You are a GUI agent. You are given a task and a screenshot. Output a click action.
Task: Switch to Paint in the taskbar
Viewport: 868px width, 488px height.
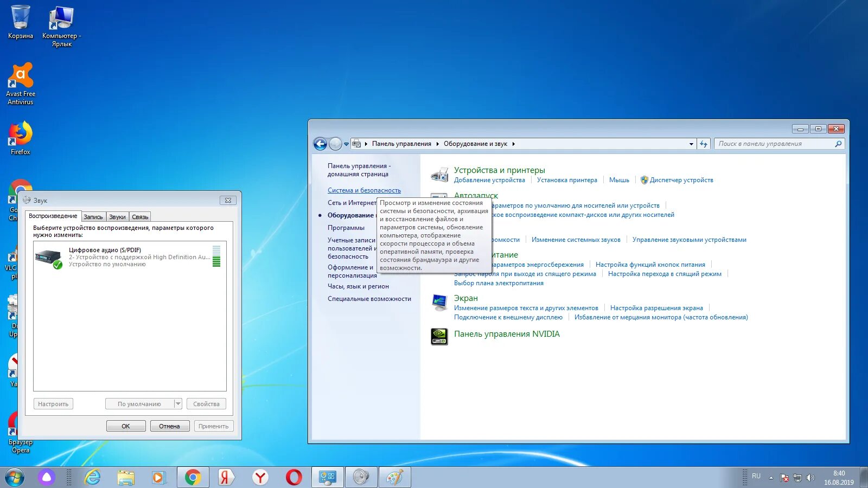coord(394,478)
